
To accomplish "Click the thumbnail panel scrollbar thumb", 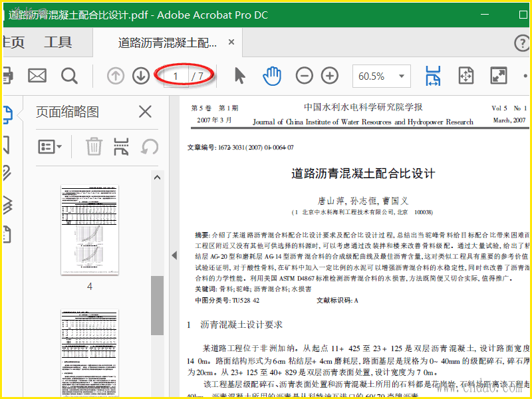I will [x=157, y=305].
